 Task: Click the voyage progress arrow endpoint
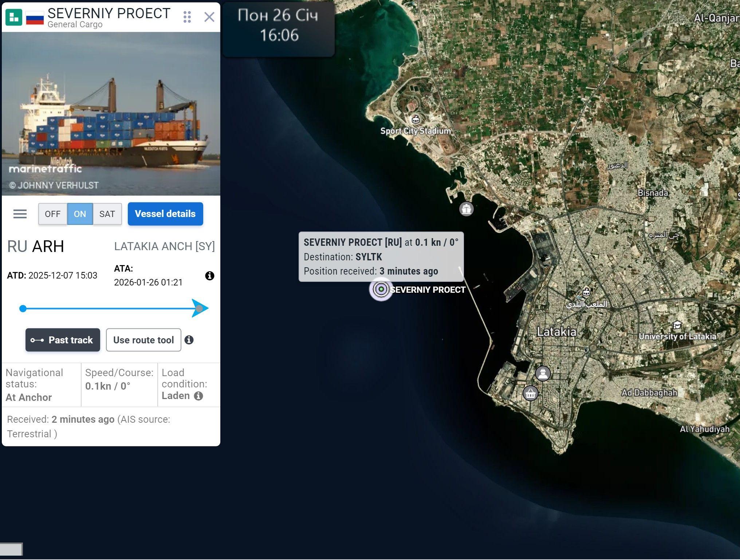point(200,308)
